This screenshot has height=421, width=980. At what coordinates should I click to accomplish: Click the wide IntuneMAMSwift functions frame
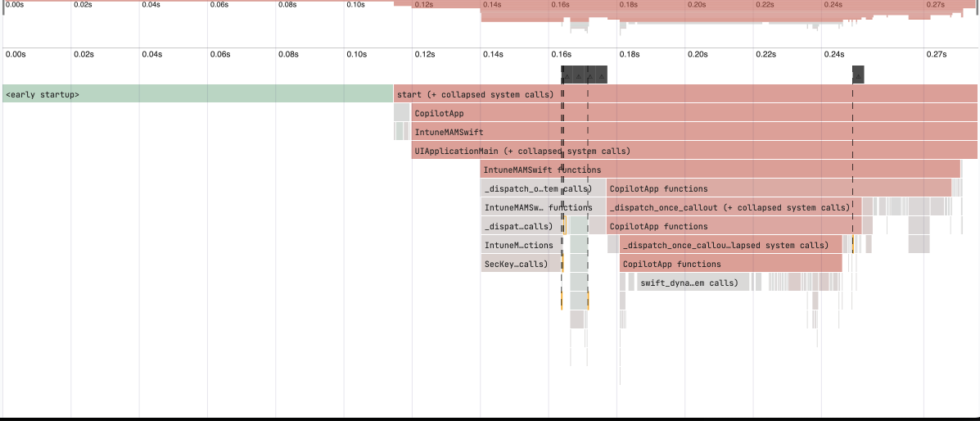[720, 170]
